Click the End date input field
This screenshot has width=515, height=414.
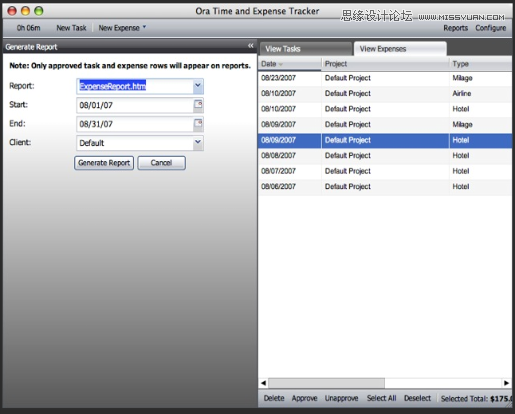tap(135, 124)
